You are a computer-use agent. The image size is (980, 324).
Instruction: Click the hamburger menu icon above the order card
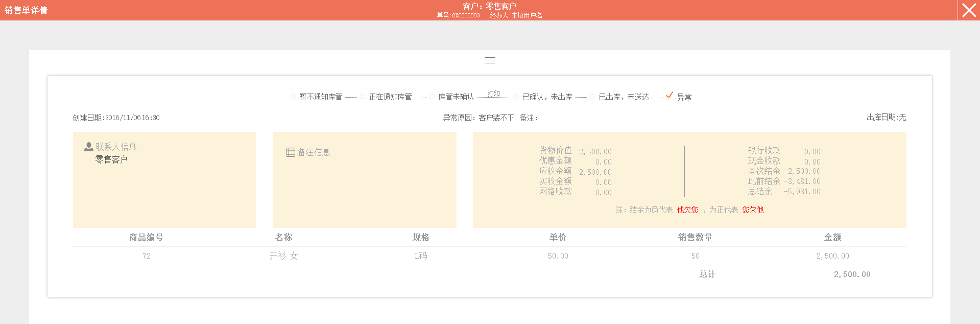click(x=490, y=60)
